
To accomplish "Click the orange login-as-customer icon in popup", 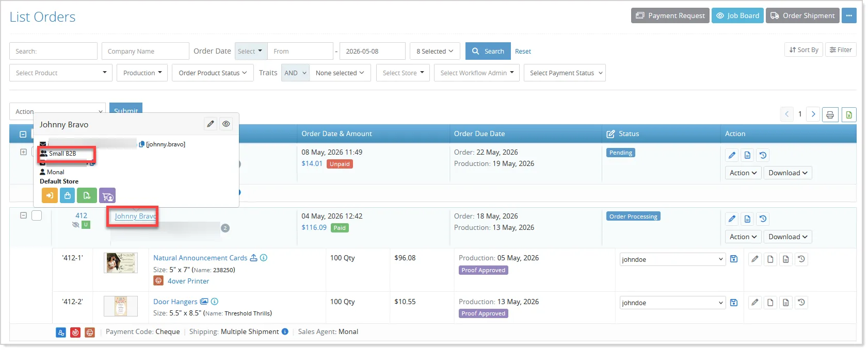I will coord(50,196).
